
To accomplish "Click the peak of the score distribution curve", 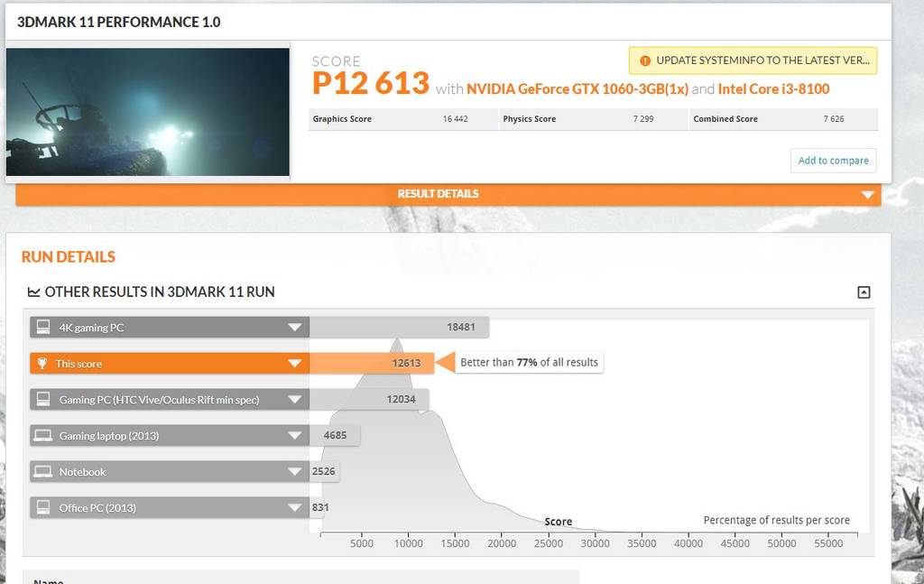I will pos(397,340).
